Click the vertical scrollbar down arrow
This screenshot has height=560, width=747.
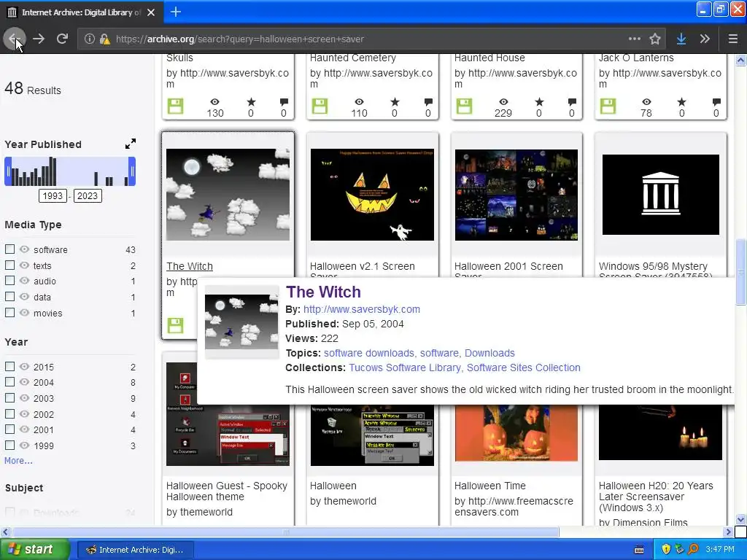click(x=740, y=519)
